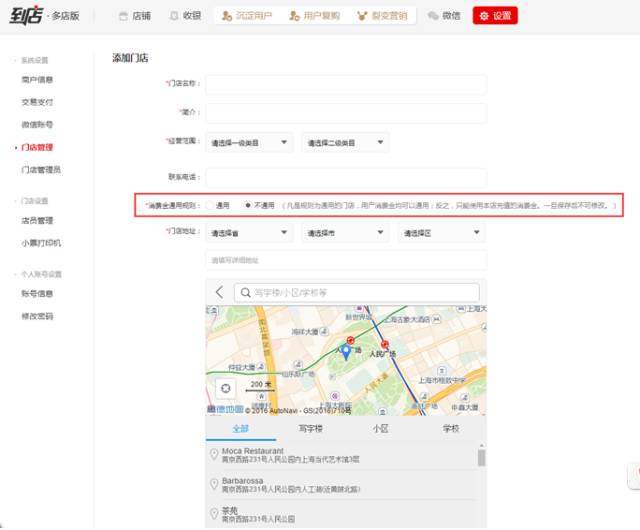640x530 pixels.
Task: Click the icon beside 裂变营销
Action: pyautogui.click(x=362, y=16)
